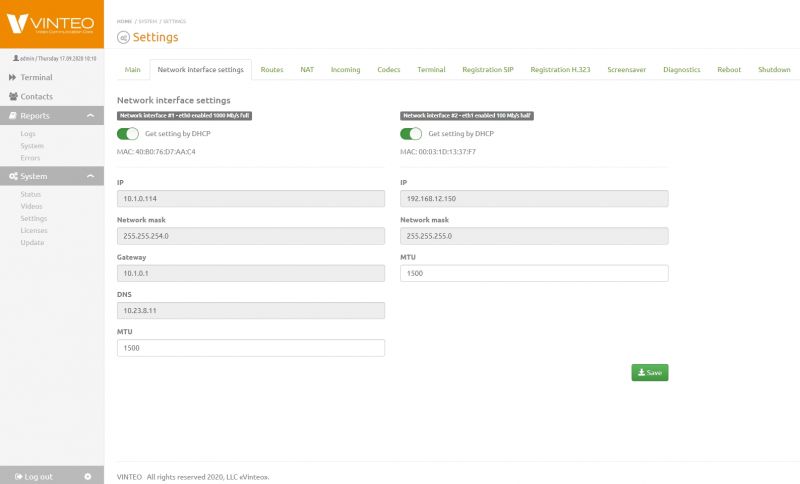Click the System gears icon in sidebar

tap(13, 176)
